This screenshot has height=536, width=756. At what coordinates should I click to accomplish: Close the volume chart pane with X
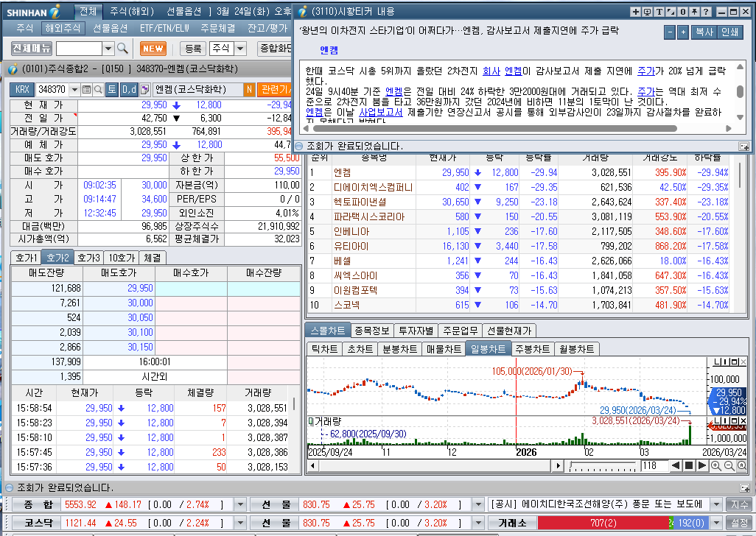coord(743,421)
